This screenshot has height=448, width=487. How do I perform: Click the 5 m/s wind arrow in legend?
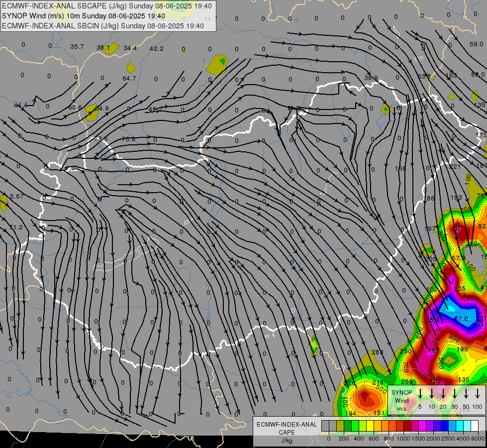(420, 393)
